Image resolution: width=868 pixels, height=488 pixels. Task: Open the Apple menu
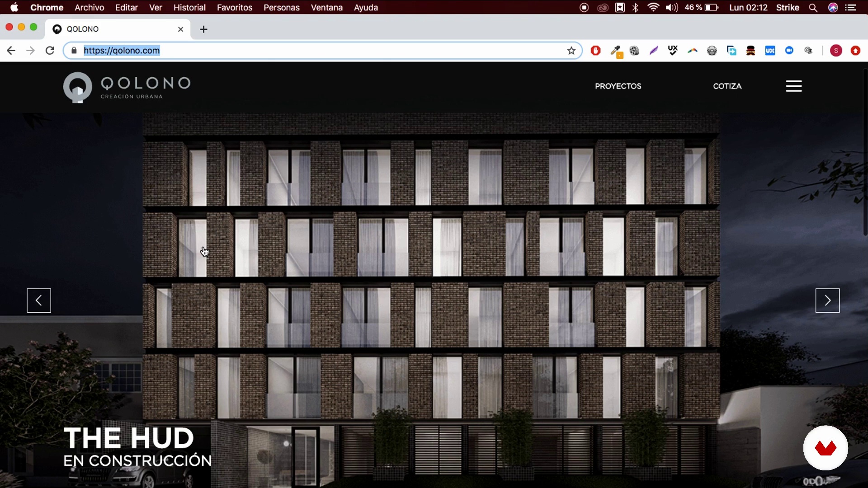[x=14, y=7]
